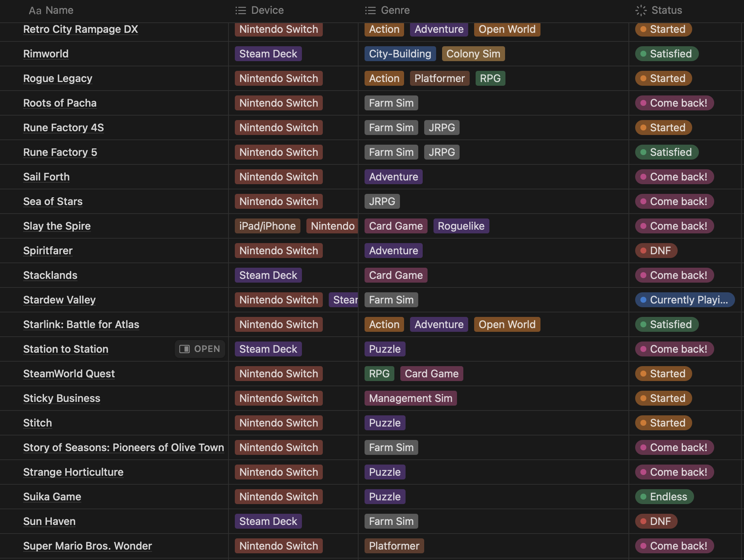The height and width of the screenshot is (560, 744).
Task: Click the spinner icon beside Status header
Action: pos(641,10)
